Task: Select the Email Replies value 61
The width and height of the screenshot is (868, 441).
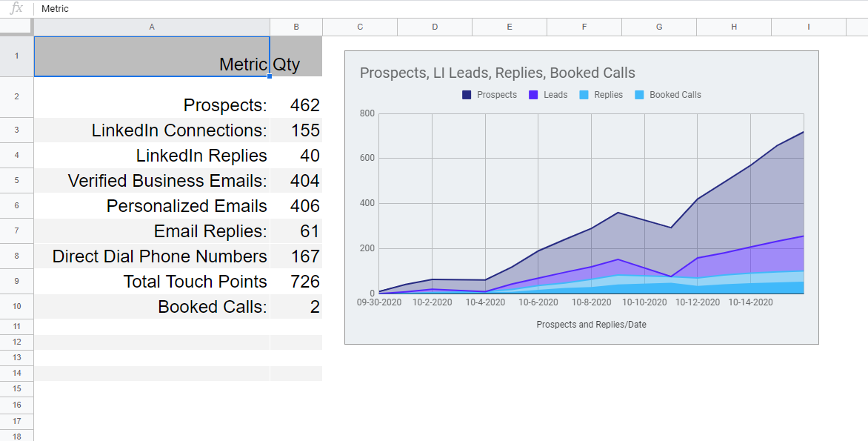Action: point(296,231)
